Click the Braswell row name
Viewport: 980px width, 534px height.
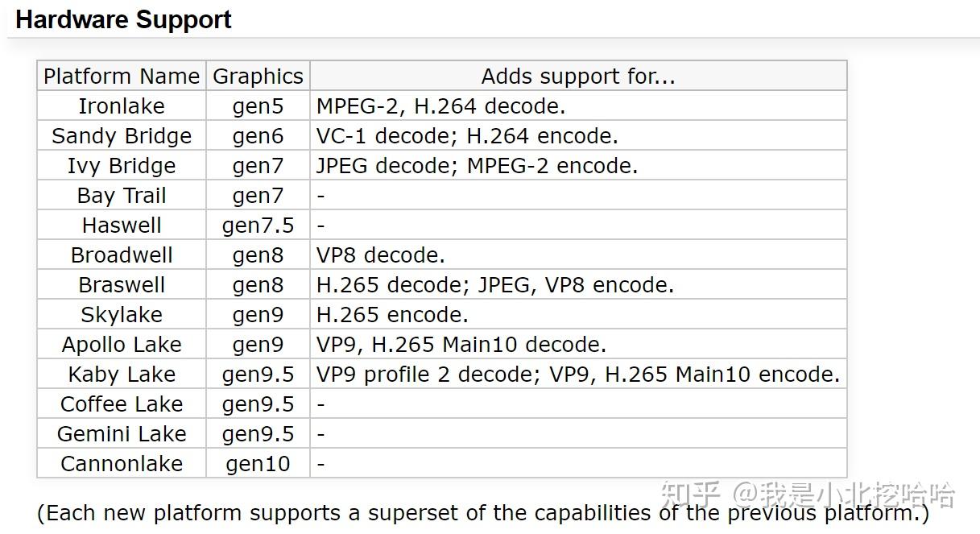pos(122,285)
